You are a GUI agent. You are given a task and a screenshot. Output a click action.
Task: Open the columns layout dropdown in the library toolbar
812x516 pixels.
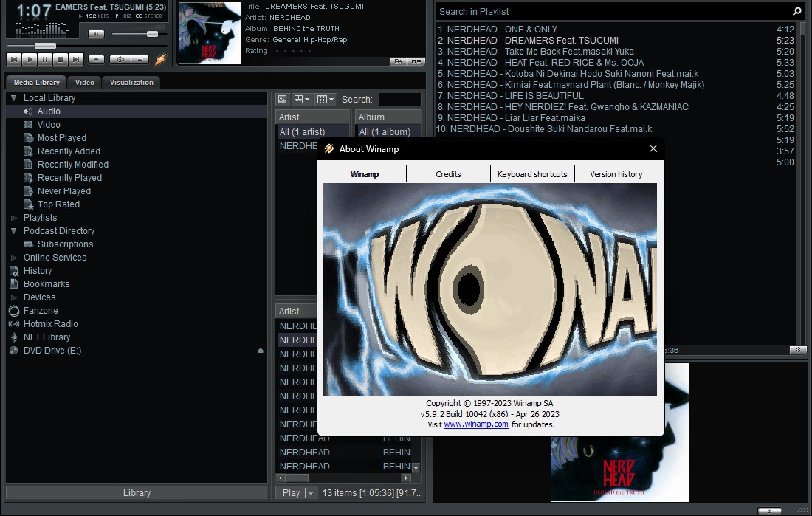(326, 100)
